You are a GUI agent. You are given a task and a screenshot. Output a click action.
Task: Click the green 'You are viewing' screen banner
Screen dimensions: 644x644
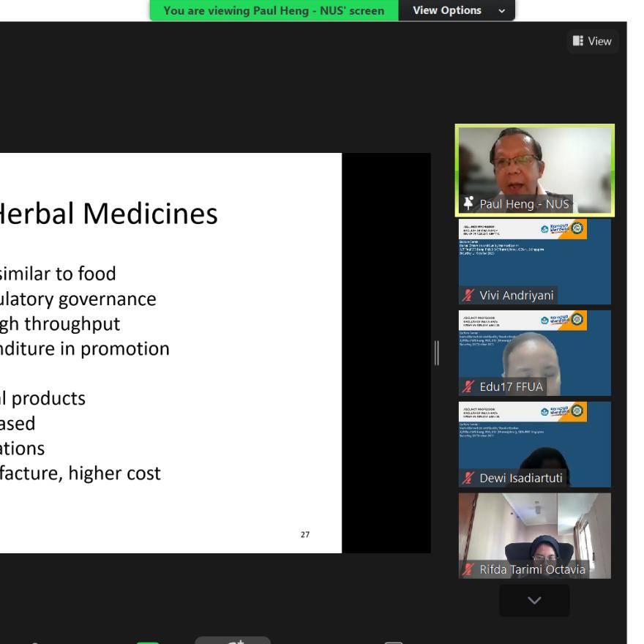274,10
